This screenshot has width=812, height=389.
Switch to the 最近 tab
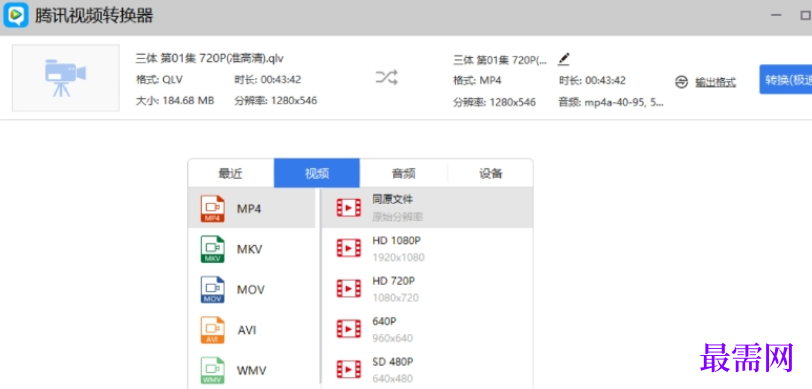click(x=231, y=173)
